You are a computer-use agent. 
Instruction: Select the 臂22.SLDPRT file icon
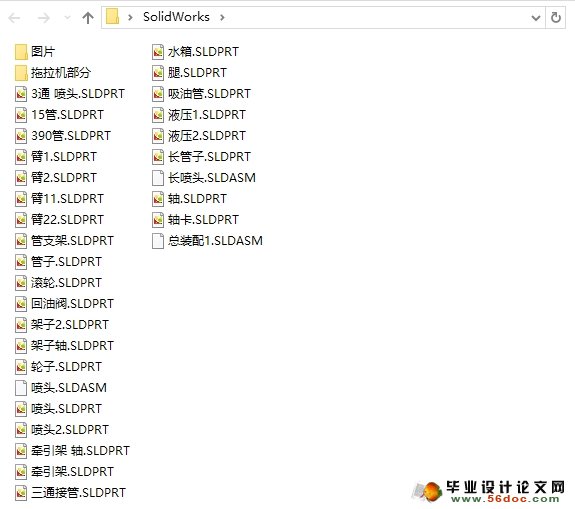[21, 220]
